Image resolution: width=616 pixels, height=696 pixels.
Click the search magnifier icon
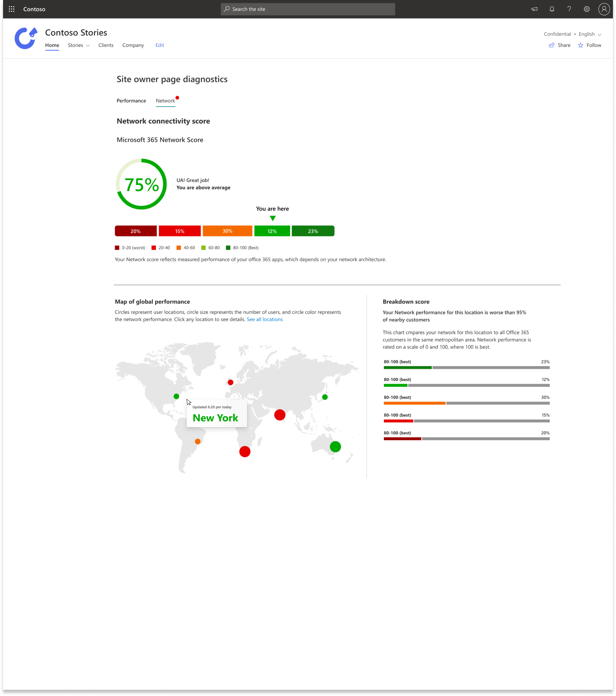pos(227,9)
